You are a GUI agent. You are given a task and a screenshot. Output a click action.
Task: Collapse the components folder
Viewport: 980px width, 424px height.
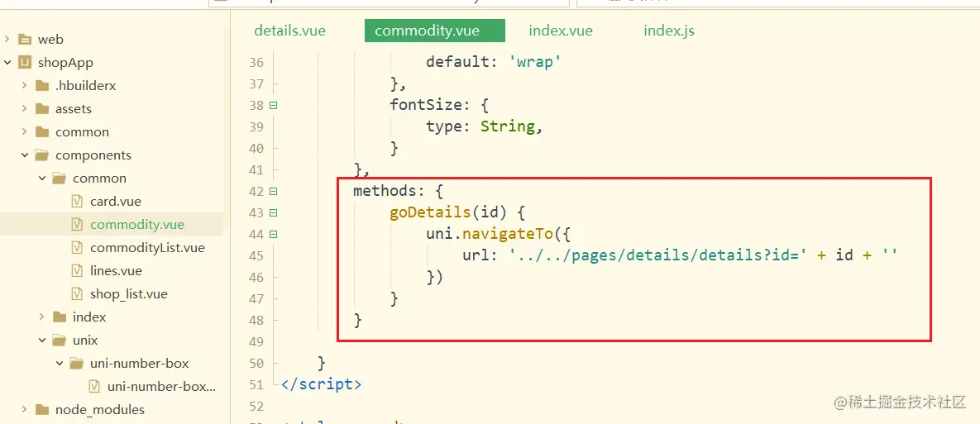24,155
